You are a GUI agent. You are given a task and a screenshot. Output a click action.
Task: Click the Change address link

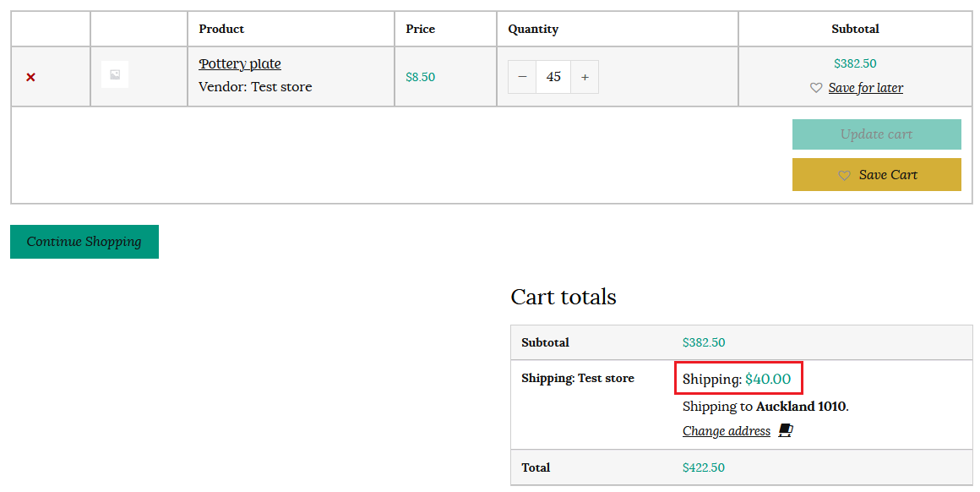click(727, 431)
